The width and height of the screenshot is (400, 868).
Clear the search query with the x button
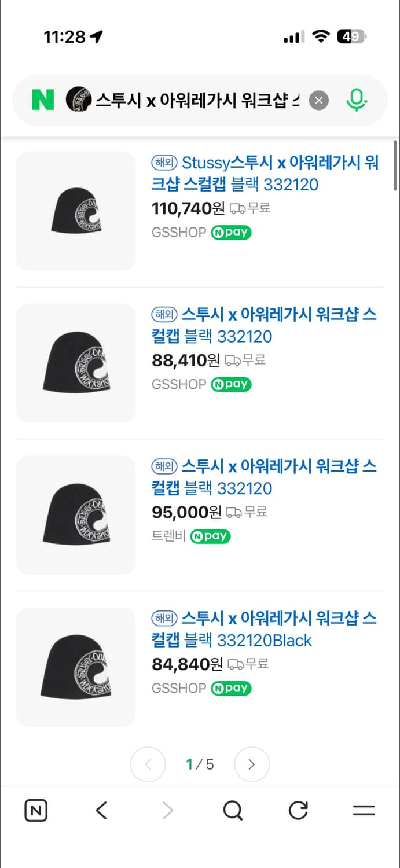pyautogui.click(x=318, y=100)
